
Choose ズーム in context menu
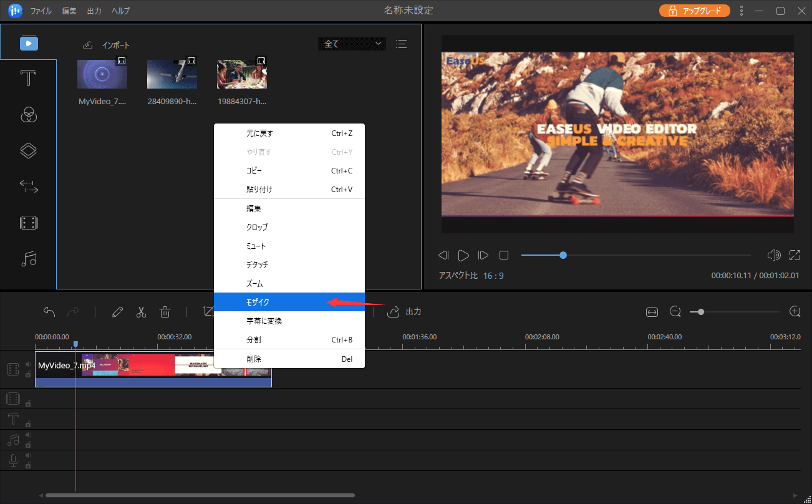tap(289, 284)
